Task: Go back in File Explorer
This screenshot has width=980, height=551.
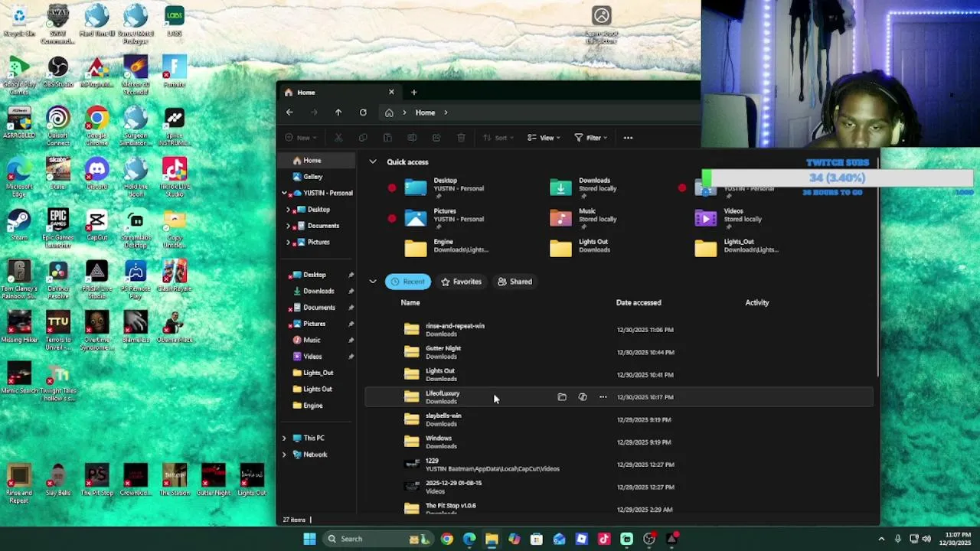Action: coord(289,112)
